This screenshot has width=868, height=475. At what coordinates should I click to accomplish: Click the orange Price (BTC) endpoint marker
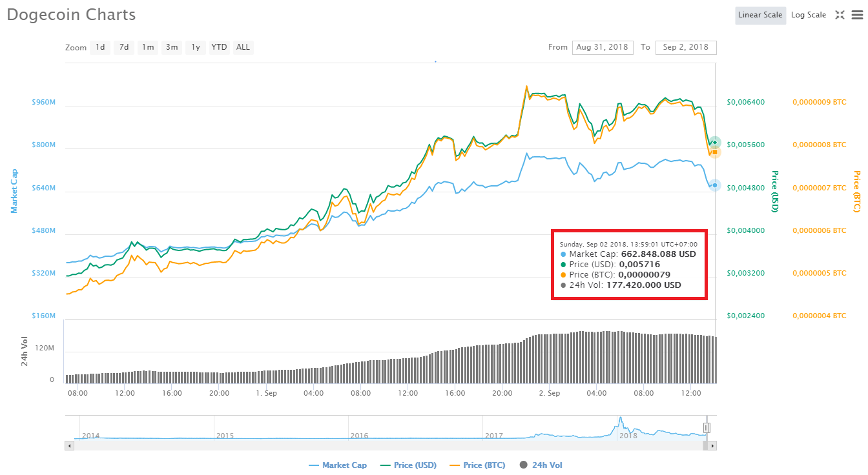(x=715, y=152)
